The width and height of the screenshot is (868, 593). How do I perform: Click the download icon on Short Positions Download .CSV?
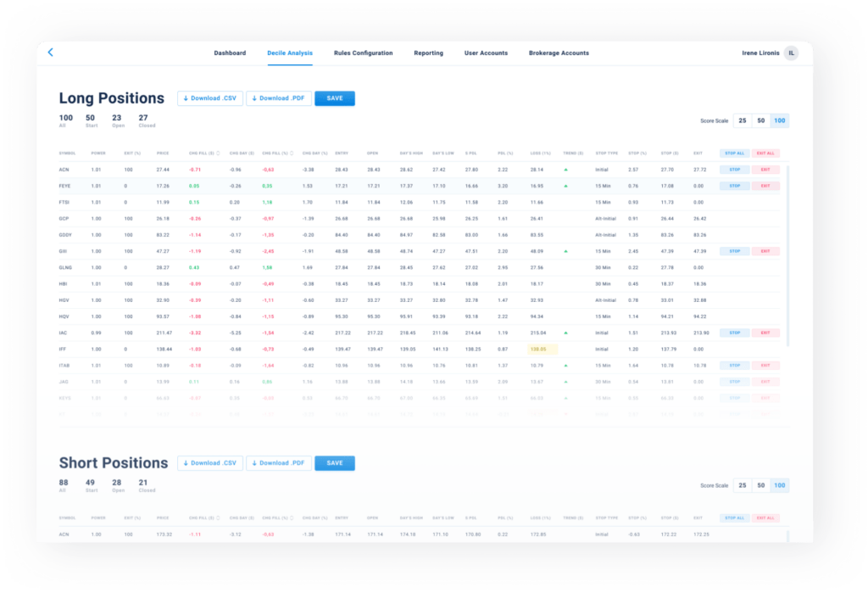[184, 462]
